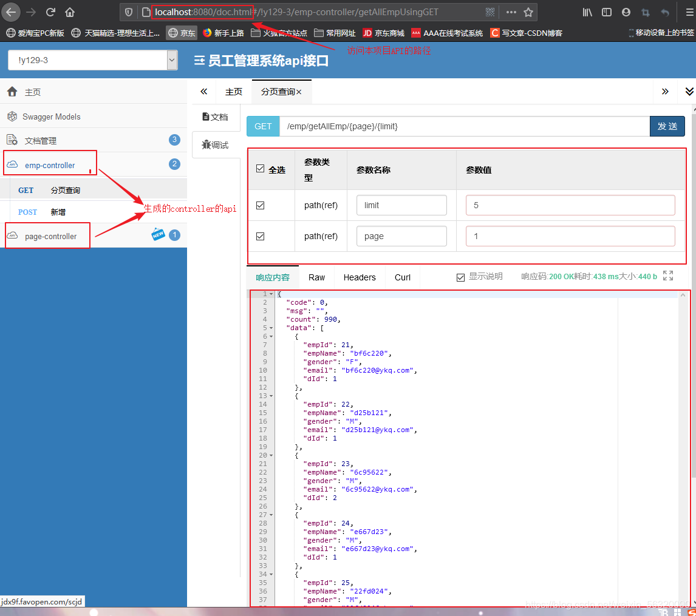Click the undo arrow toolbar icon
Screen dimensions: 696x616
(665, 12)
